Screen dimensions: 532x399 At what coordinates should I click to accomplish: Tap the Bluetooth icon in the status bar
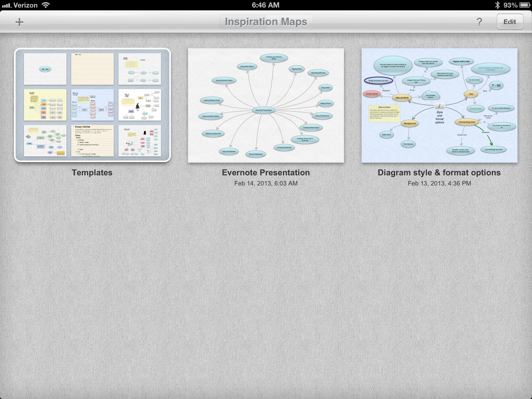pyautogui.click(x=497, y=5)
